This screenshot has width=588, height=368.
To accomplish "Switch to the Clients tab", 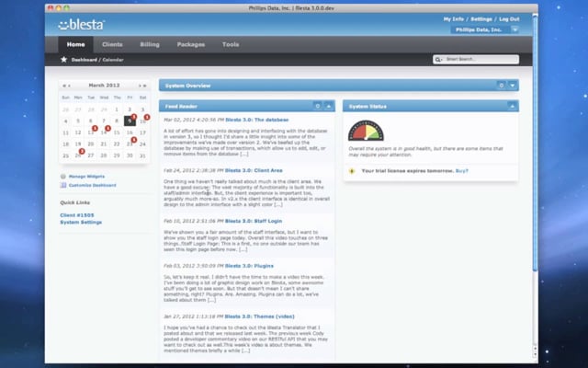I will 112,44.
